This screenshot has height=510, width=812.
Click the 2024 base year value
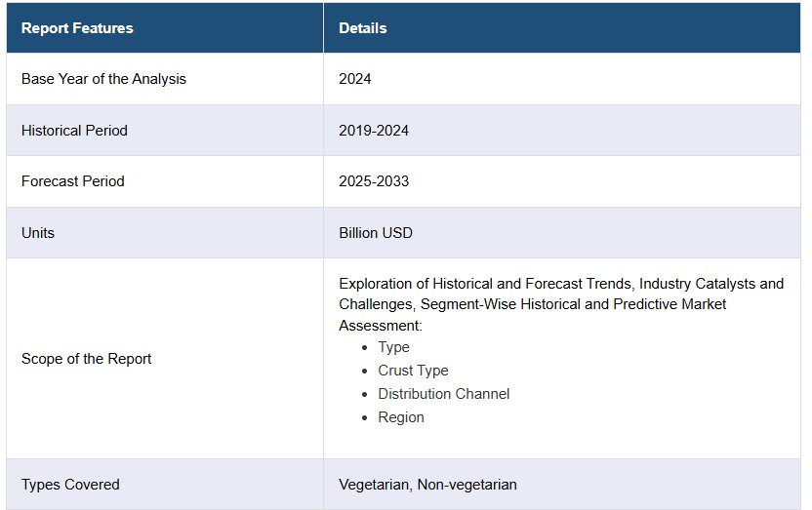[x=354, y=79]
